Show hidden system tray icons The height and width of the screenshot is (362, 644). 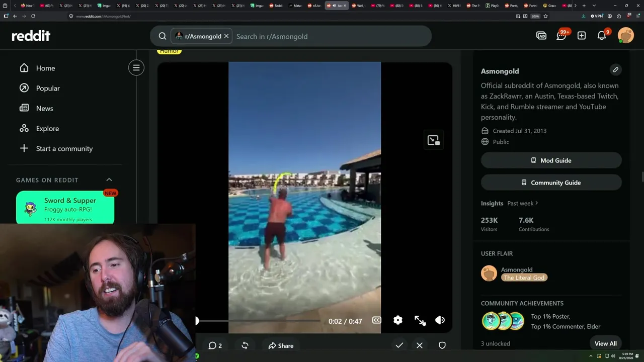tap(592, 356)
